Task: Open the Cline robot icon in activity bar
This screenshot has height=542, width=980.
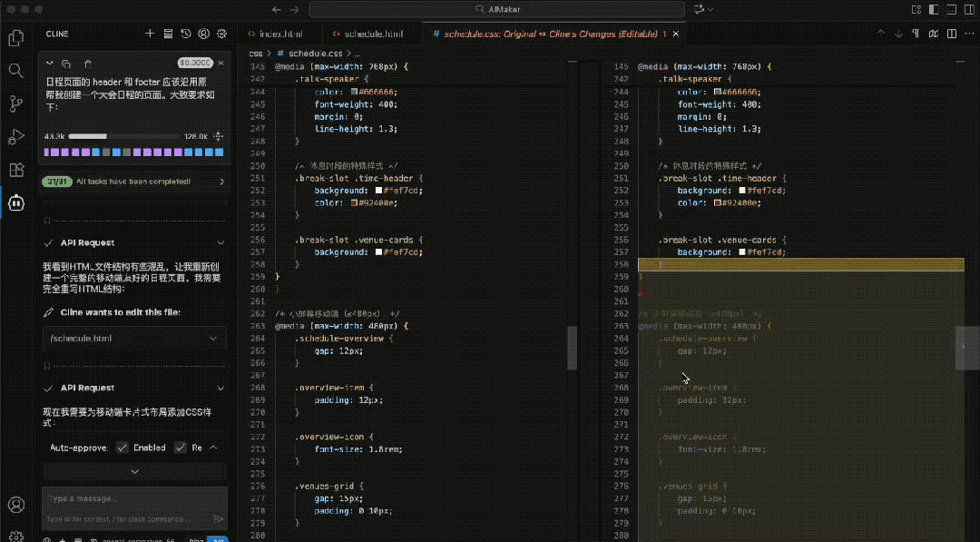Action: (x=15, y=202)
